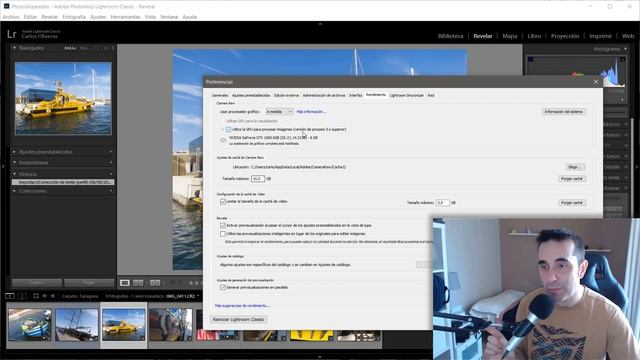This screenshot has width=640, height=360.
Task: Uncheck 'Limitar el tamaño de la caché de vídeo'
Action: pyautogui.click(x=223, y=202)
